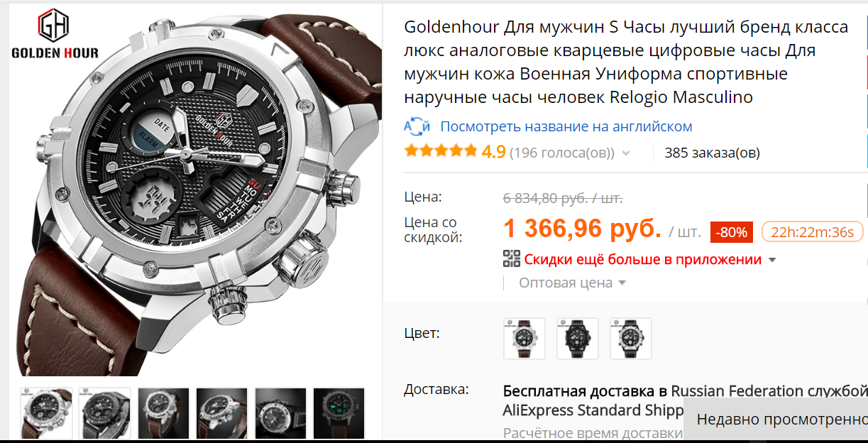The width and height of the screenshot is (868, 443).
Task: Expand the rating votes dropdown arrow
Action: point(626,153)
